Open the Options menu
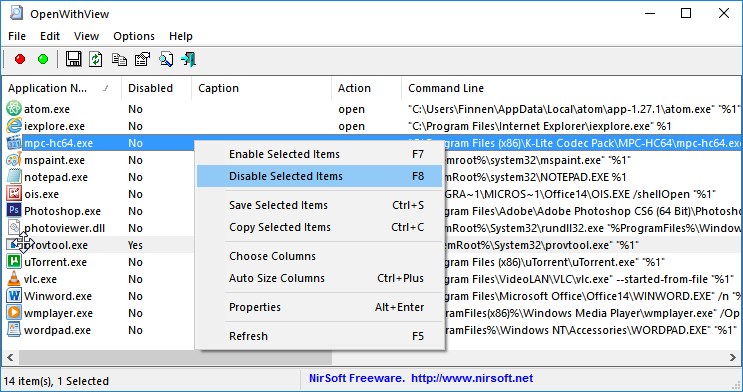Screen dimensions: 743x392 tap(134, 36)
